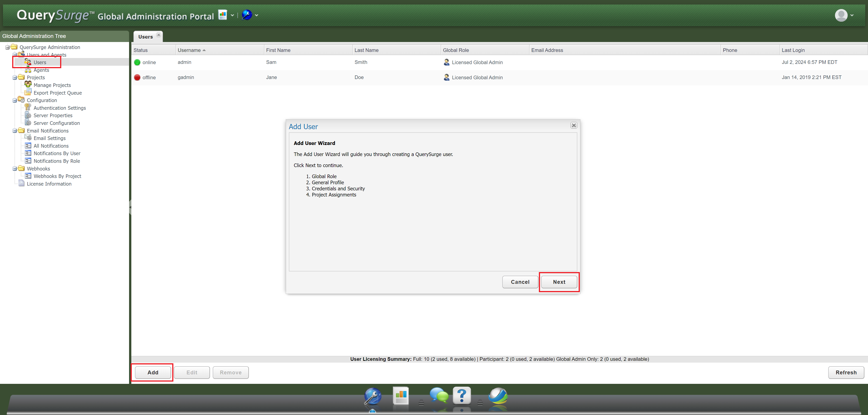Open the dropdown arrow beside the user avatar

pos(852,15)
